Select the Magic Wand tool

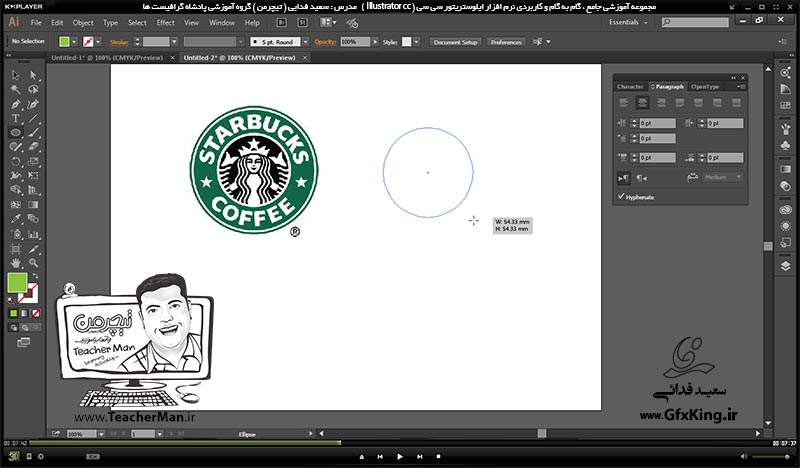(x=15, y=89)
